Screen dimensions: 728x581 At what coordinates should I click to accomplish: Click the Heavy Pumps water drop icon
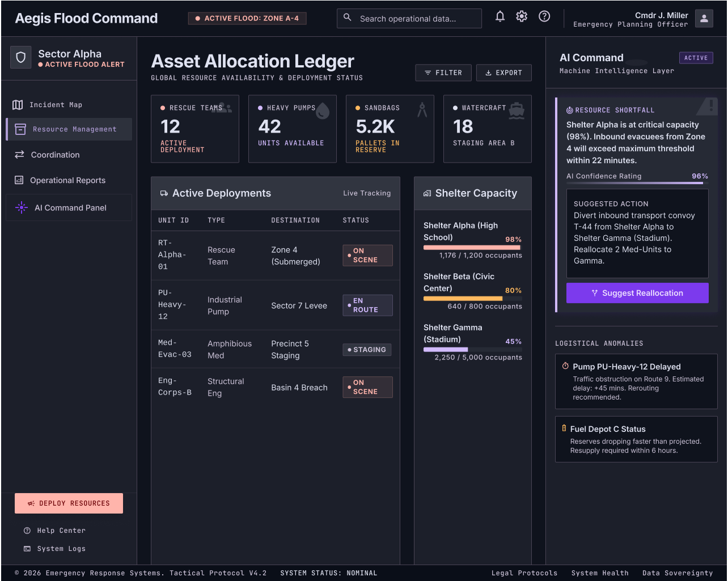point(323,110)
